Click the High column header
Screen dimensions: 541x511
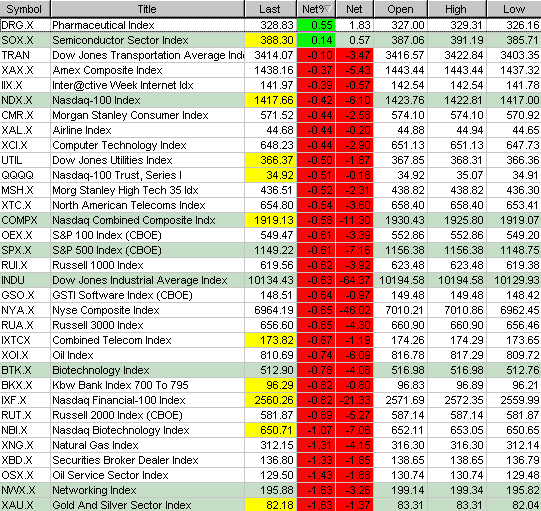(x=457, y=9)
